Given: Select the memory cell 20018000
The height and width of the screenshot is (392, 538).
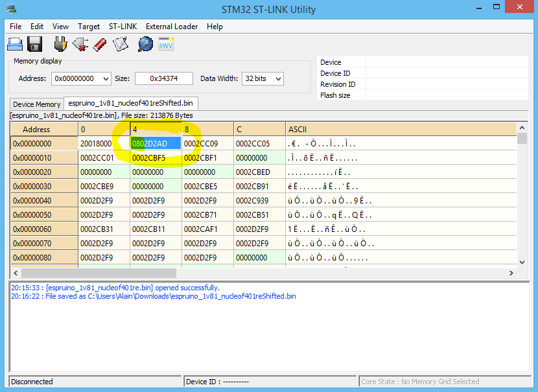Looking at the screenshot, I should click(104, 144).
